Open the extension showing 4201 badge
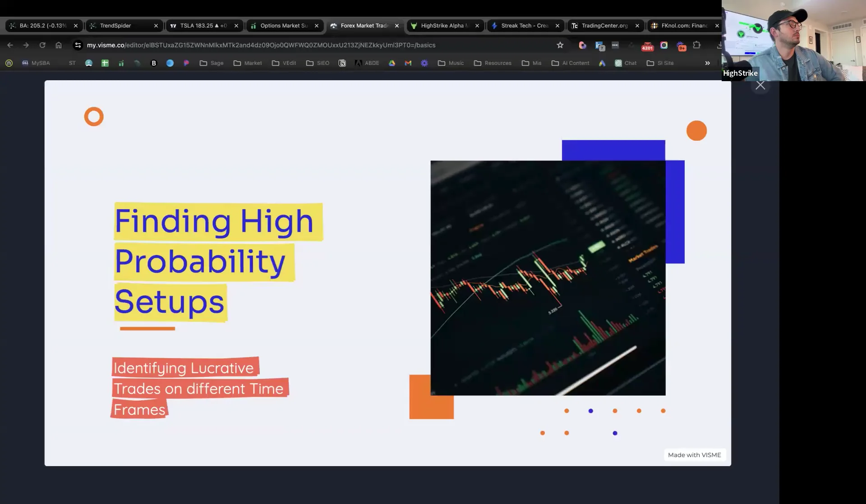866x504 pixels. [647, 45]
